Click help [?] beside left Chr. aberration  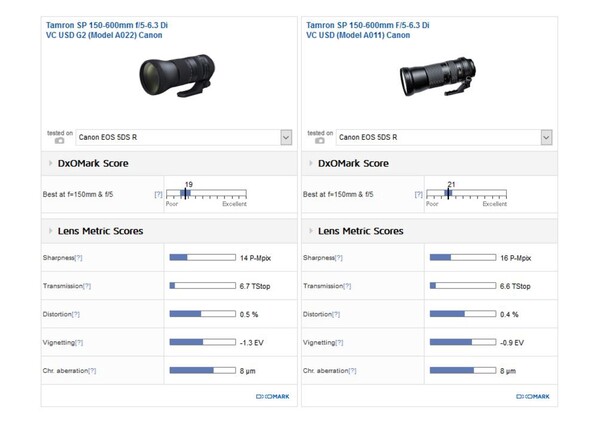92,370
